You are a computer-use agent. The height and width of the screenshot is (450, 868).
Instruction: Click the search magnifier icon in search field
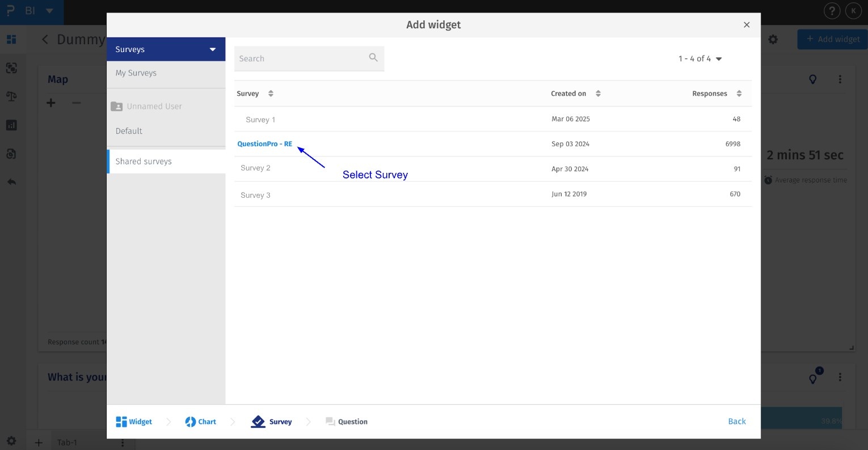click(x=373, y=58)
